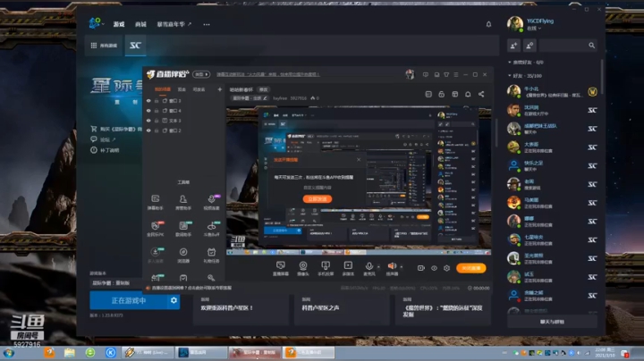Viewport: 644px width, 361px height.
Task: Click the friends search field
Action: tap(563, 46)
